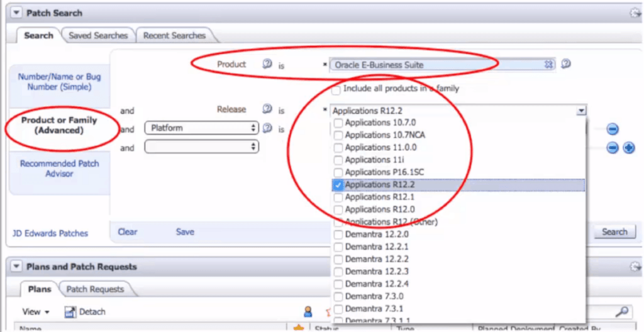Click the minus icon on Platform row
Screen dimensions: 644x332
click(x=613, y=130)
